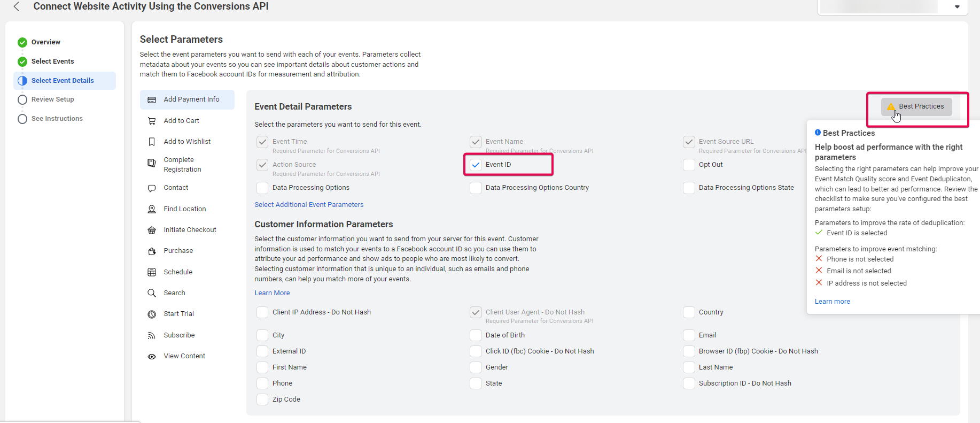Open the See Instructions step

click(57, 119)
